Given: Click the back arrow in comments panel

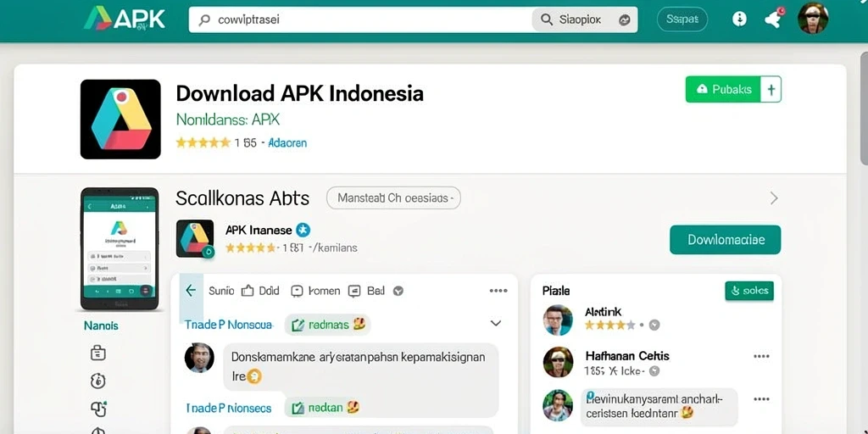Looking at the screenshot, I should [x=191, y=290].
